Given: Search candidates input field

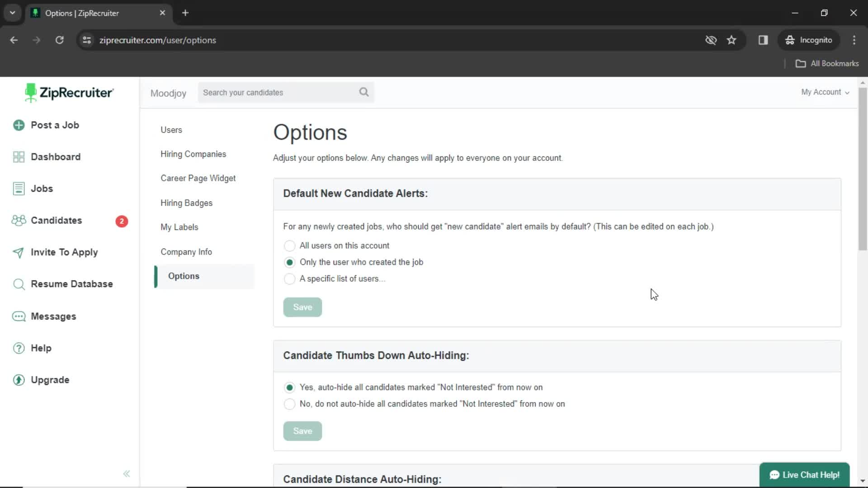Looking at the screenshot, I should coord(286,92).
